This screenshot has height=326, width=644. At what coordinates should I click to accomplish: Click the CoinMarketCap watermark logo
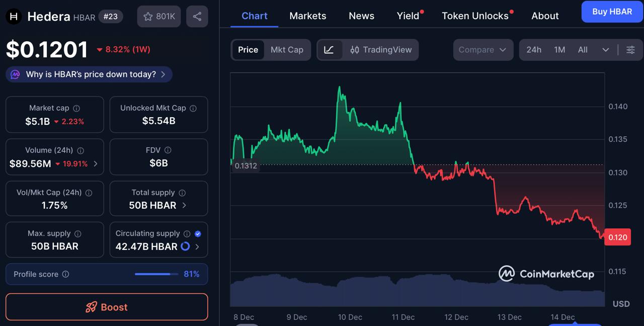[547, 274]
